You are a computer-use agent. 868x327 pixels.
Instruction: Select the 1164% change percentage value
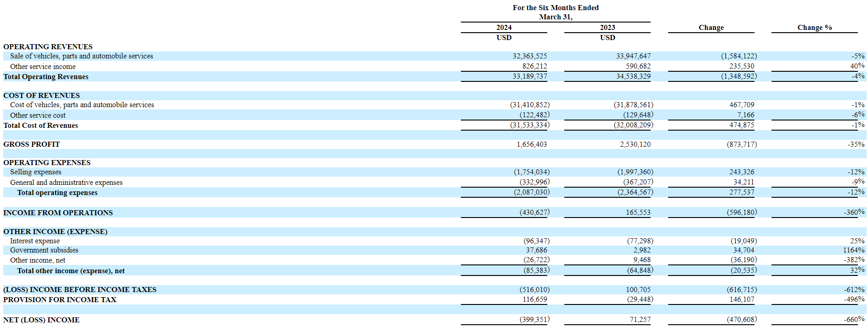[853, 250]
